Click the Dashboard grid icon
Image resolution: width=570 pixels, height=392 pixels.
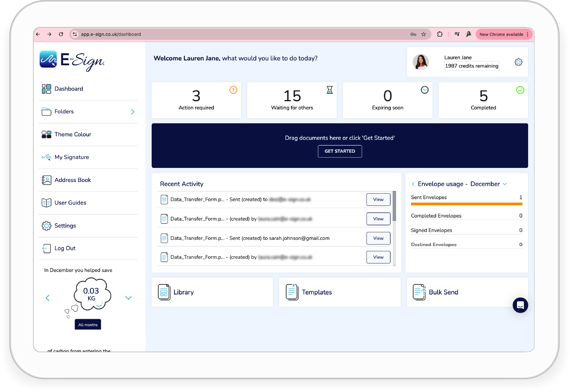coord(46,89)
